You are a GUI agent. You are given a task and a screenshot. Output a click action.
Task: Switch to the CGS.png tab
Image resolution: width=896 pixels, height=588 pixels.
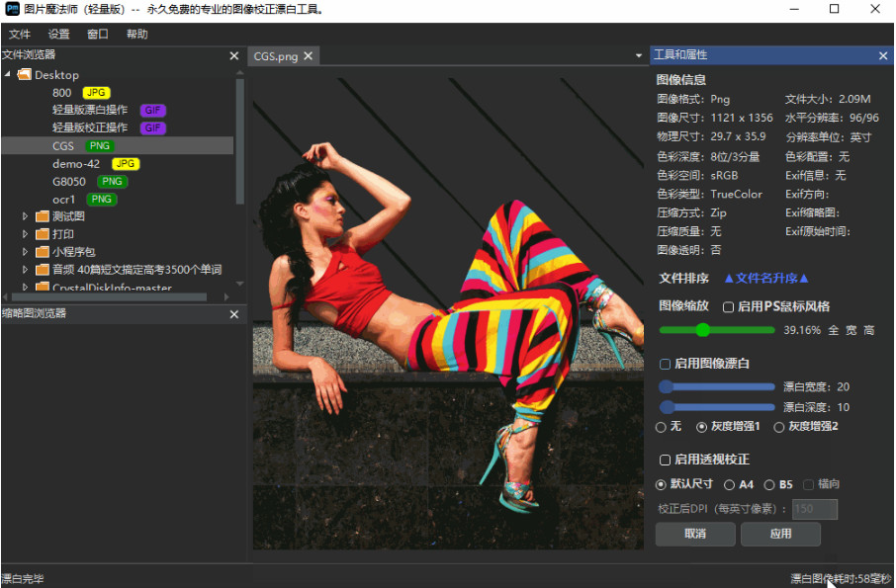coord(276,56)
